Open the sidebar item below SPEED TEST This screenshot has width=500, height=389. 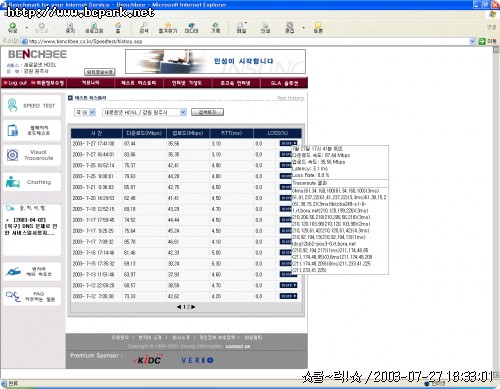click(32, 130)
